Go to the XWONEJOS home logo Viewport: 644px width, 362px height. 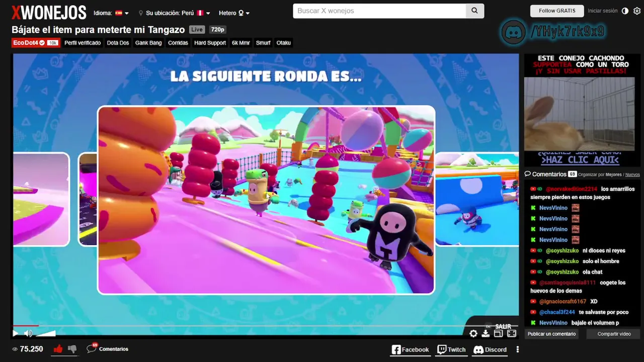(49, 13)
